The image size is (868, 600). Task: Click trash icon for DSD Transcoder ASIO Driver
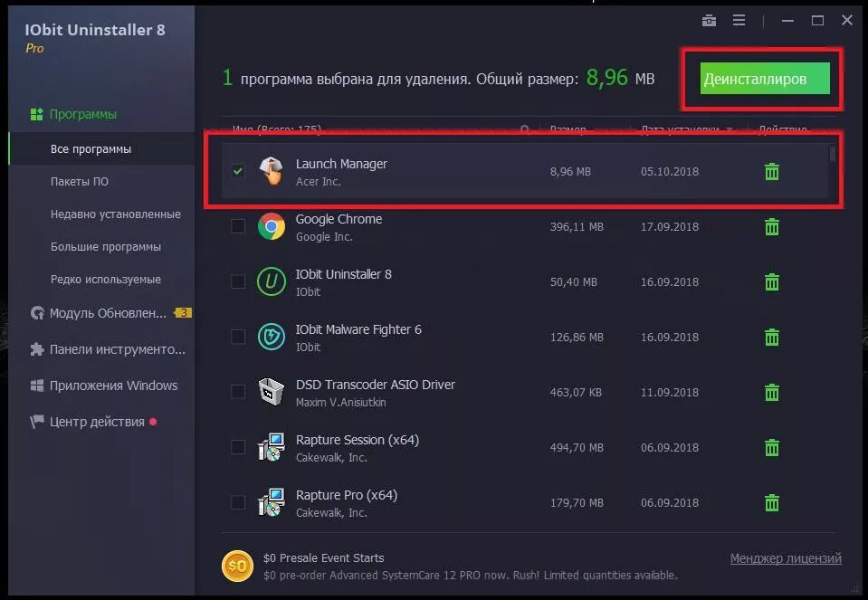772,393
